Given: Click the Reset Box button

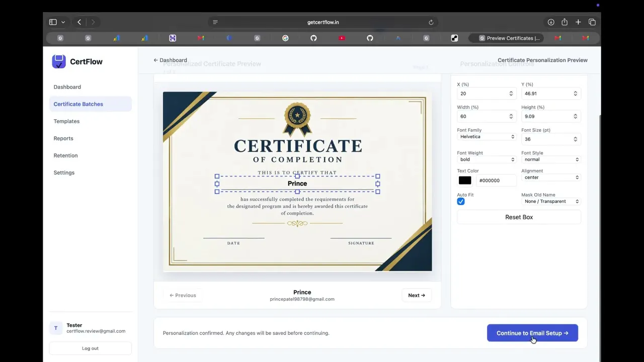Looking at the screenshot, I should tap(519, 217).
